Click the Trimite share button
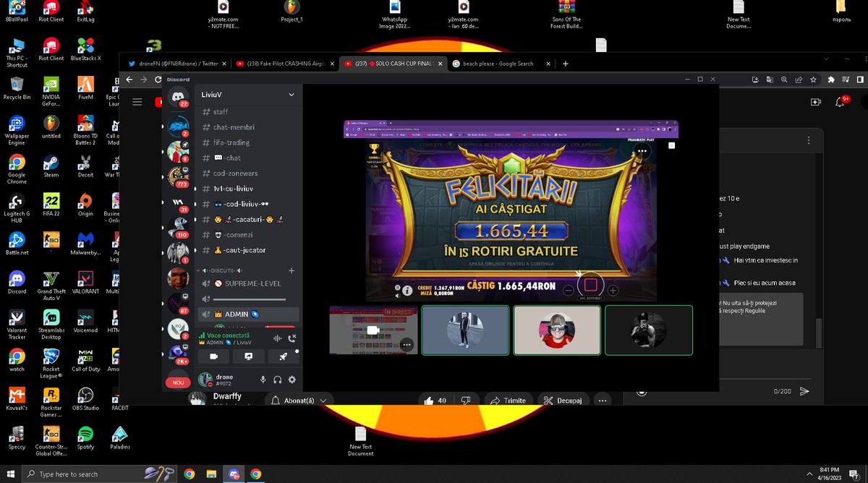Viewport: 868px width, 483px height. click(510, 401)
